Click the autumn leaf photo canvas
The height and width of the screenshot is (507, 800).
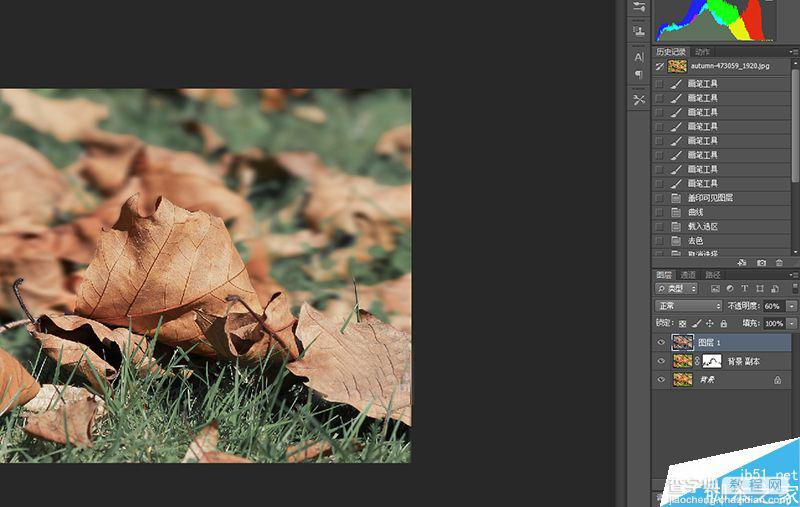pyautogui.click(x=205, y=276)
